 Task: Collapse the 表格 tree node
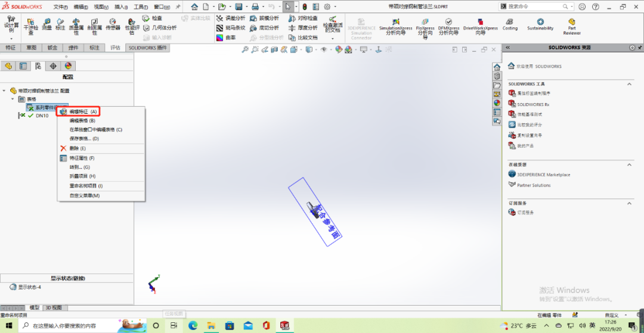tap(13, 99)
